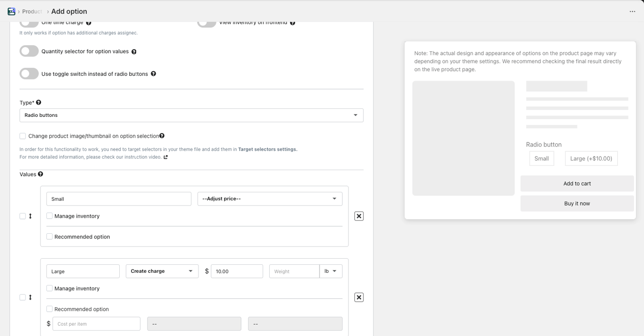
Task: Open external link icon for instruction video
Action: [x=165, y=157]
